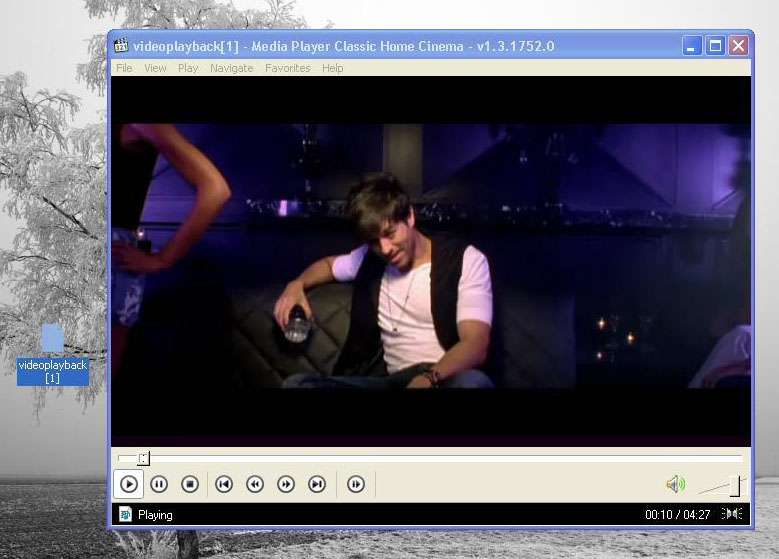Image resolution: width=779 pixels, height=559 pixels.
Task: Click the video display area
Action: point(431,261)
